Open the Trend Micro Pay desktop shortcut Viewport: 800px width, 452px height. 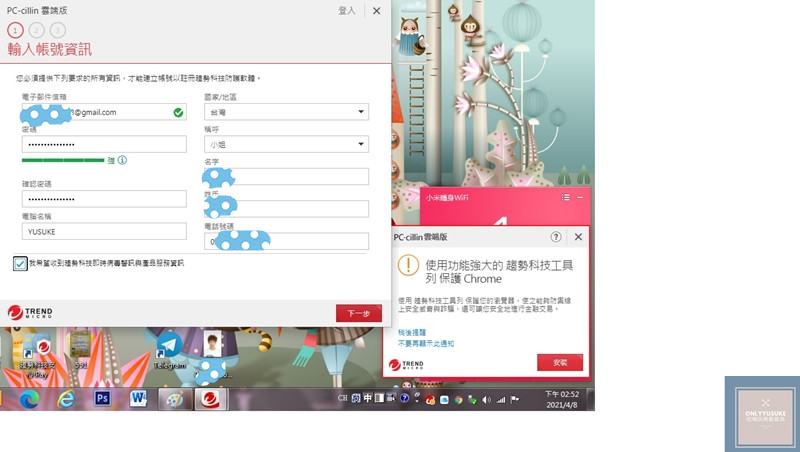click(38, 355)
